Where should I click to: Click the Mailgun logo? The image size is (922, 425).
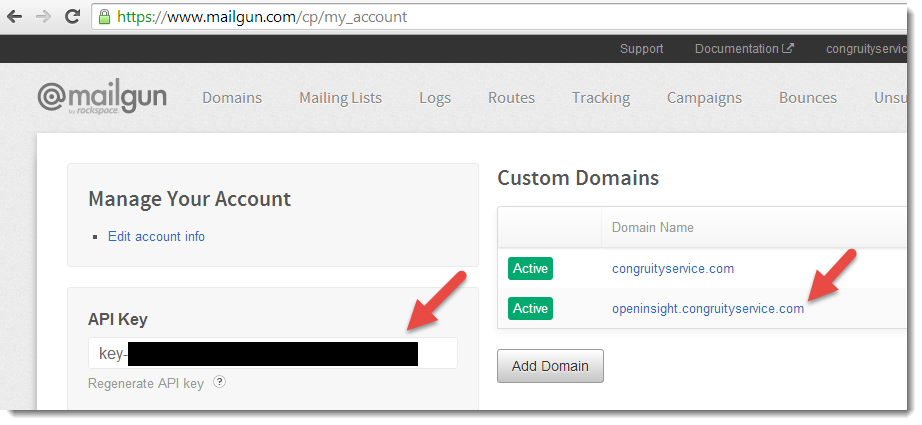click(x=102, y=99)
